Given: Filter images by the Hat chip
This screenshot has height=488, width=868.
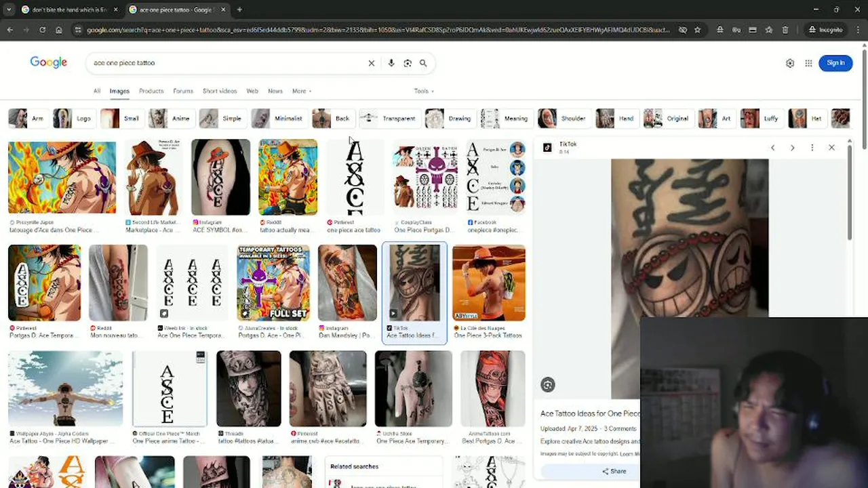Looking at the screenshot, I should pos(806,119).
